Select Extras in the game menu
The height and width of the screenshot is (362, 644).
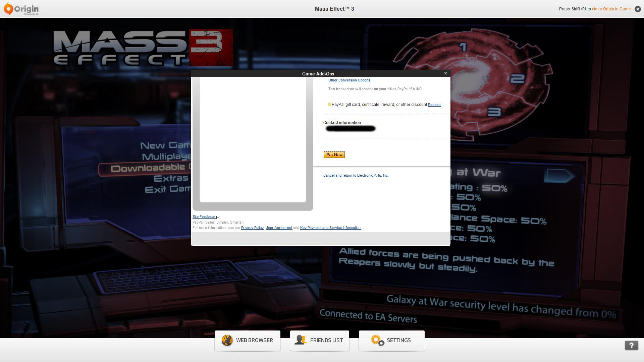171,178
